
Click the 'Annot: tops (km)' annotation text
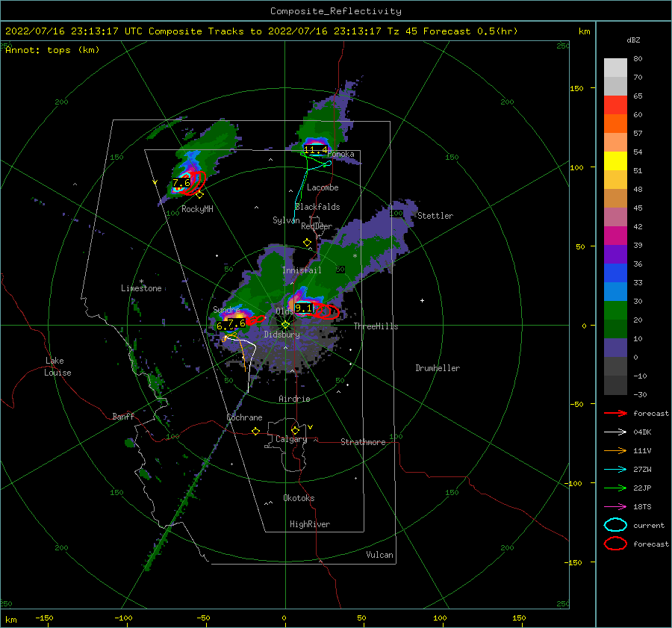tap(52, 50)
